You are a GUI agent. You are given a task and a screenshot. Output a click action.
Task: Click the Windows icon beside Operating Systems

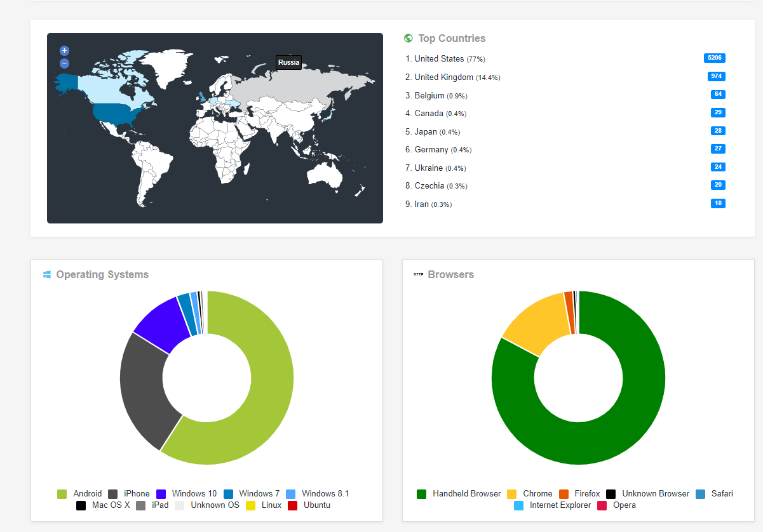pos(47,275)
